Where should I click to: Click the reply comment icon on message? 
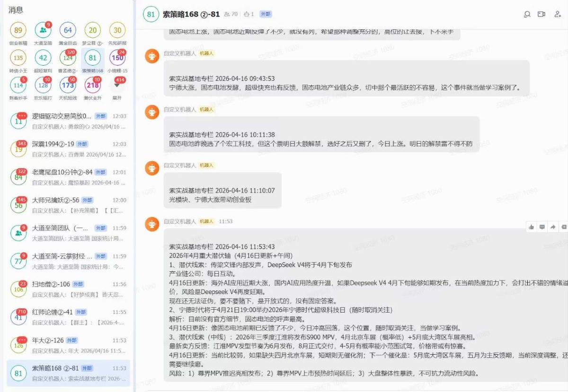tap(542, 227)
